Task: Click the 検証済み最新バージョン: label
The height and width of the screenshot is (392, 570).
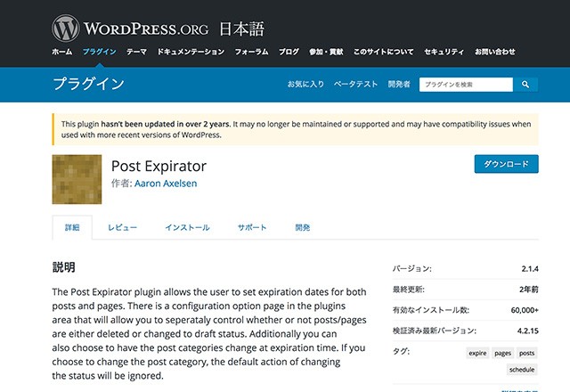Action: click(435, 331)
